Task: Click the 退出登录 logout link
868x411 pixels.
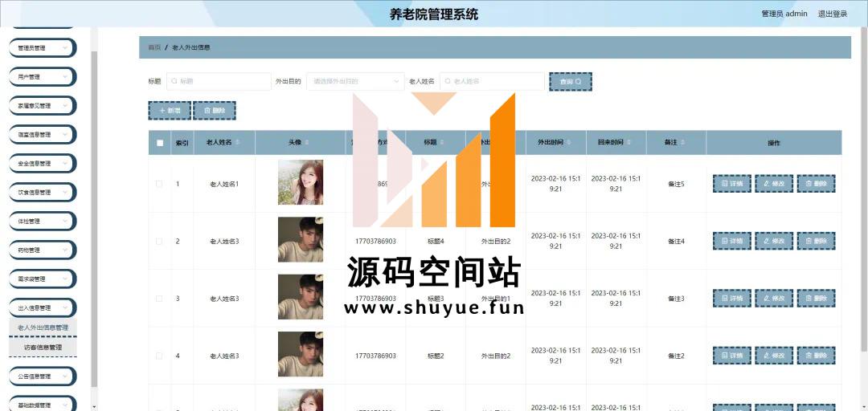Action: tap(833, 14)
